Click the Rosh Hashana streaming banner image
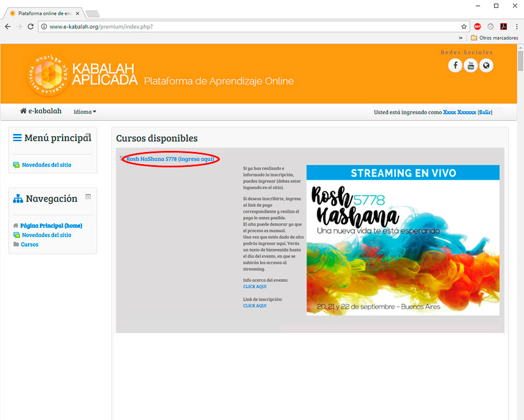 pos(403,240)
